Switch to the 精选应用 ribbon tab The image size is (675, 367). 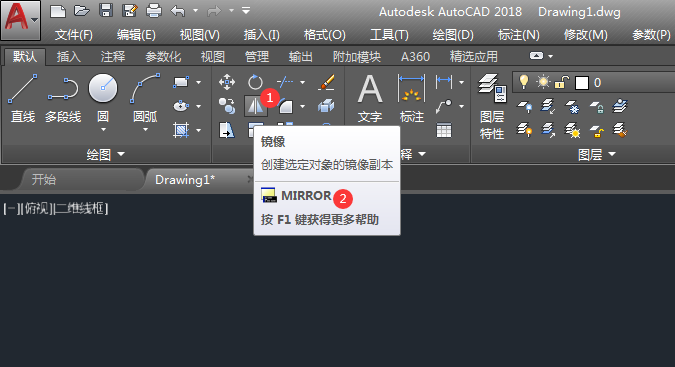tap(474, 56)
